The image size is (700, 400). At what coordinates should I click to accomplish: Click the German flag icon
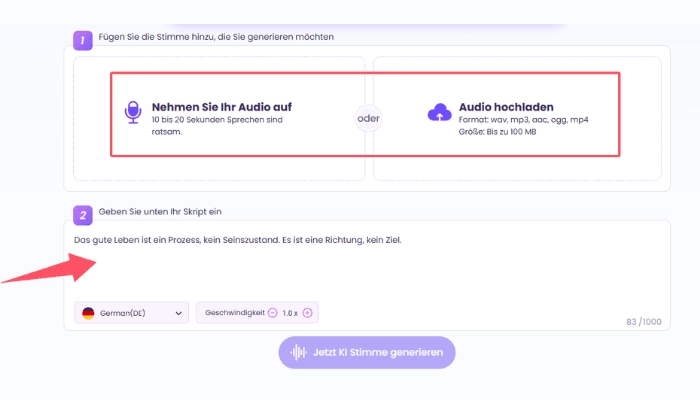(88, 313)
